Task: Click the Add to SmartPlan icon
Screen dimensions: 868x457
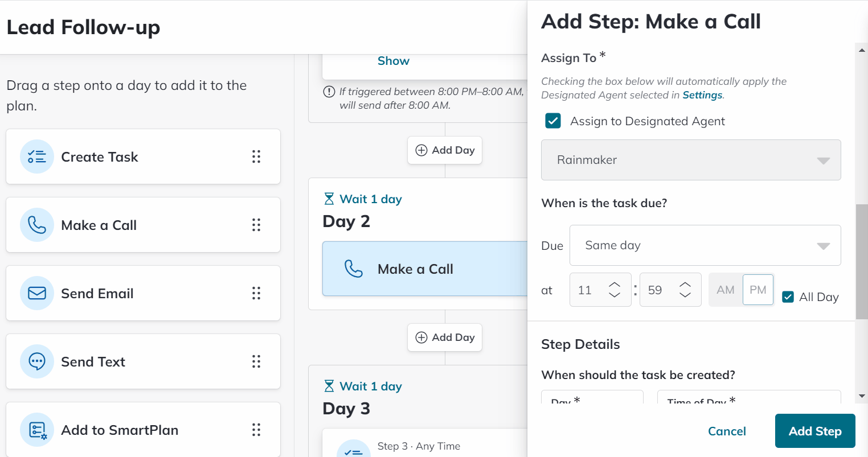Action: tap(37, 430)
